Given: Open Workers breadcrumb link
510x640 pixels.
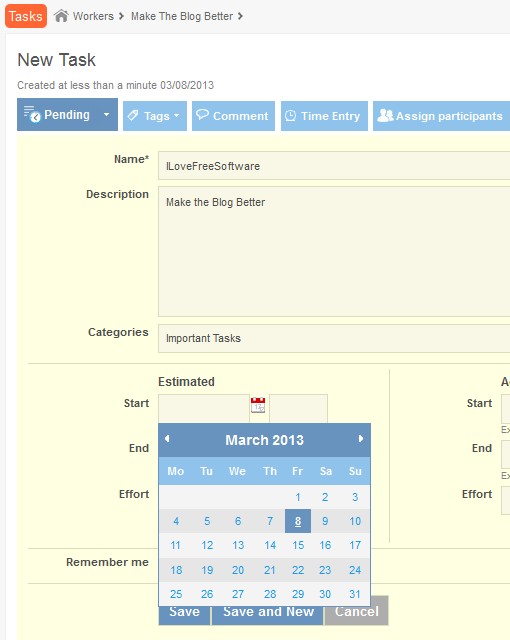Looking at the screenshot, I should [x=93, y=16].
